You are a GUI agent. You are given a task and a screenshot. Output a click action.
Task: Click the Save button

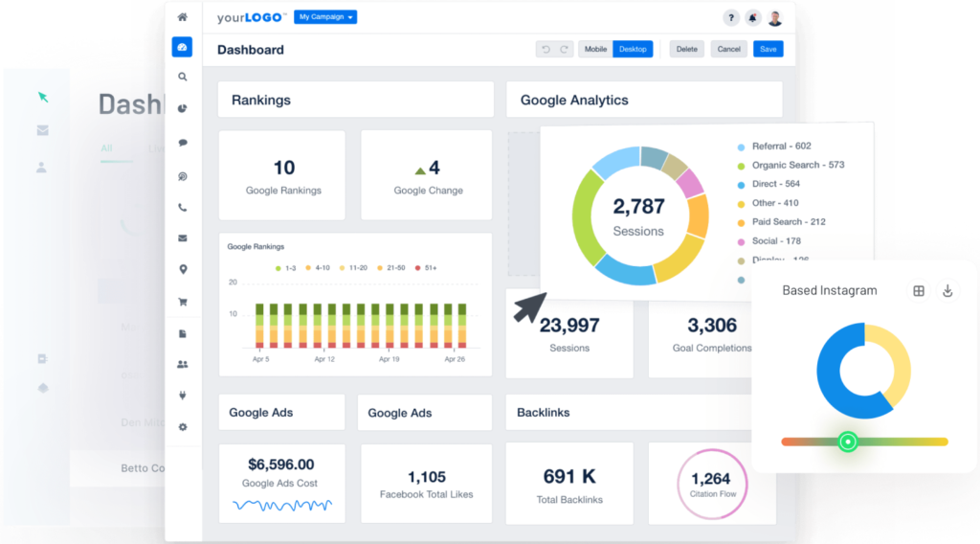tap(768, 50)
